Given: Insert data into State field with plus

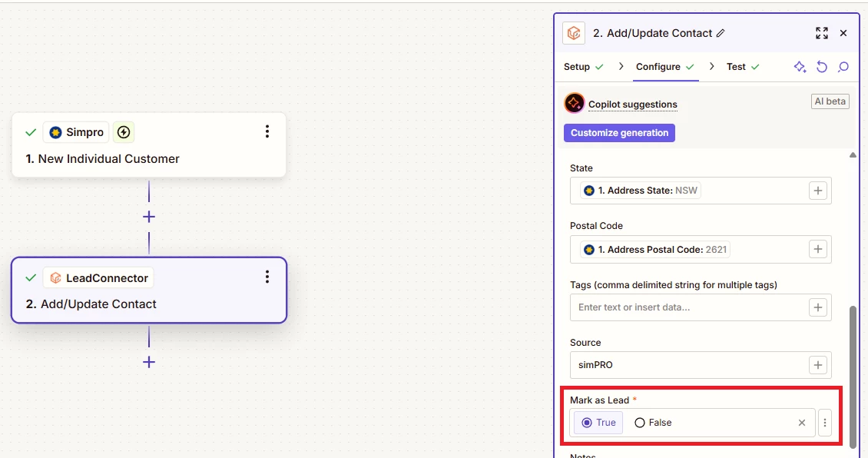Looking at the screenshot, I should pos(817,191).
